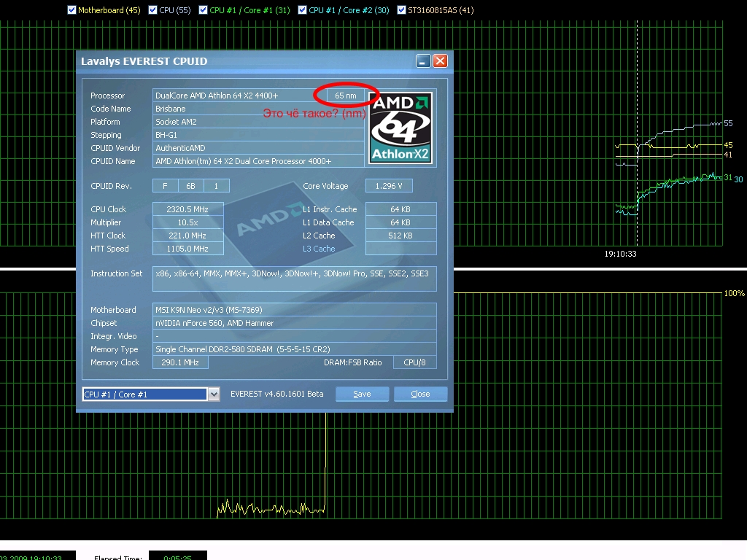Click the Brisbane code name value
Viewport: 747px width, 560px height.
pos(258,109)
